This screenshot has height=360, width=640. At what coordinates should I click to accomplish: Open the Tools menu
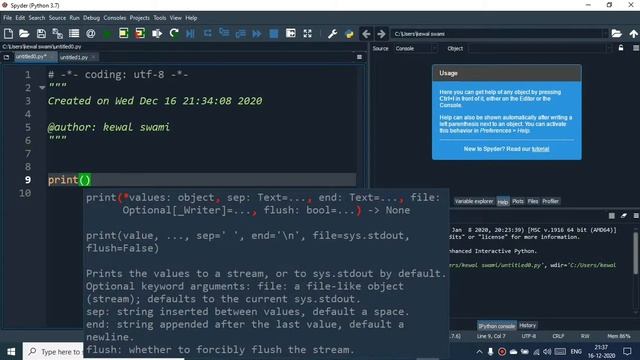[160, 18]
